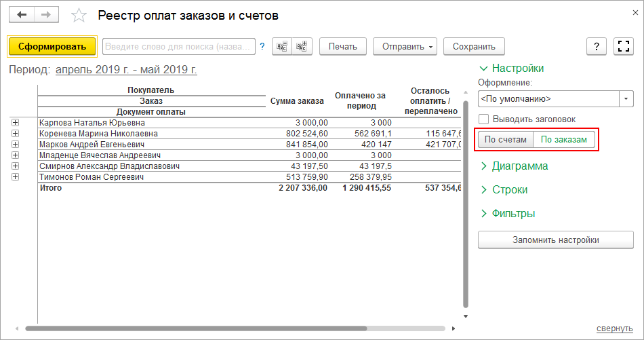Click the Запомнить настройки button
This screenshot has height=340, width=644.
click(x=556, y=240)
